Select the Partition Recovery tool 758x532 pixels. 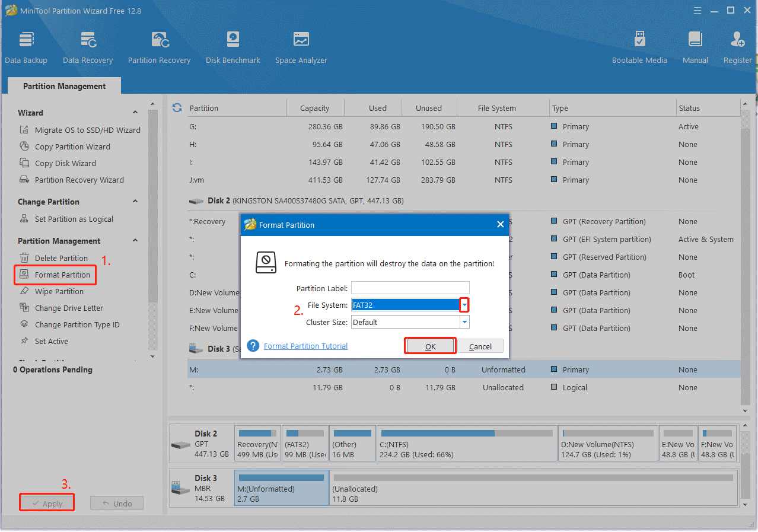click(159, 46)
